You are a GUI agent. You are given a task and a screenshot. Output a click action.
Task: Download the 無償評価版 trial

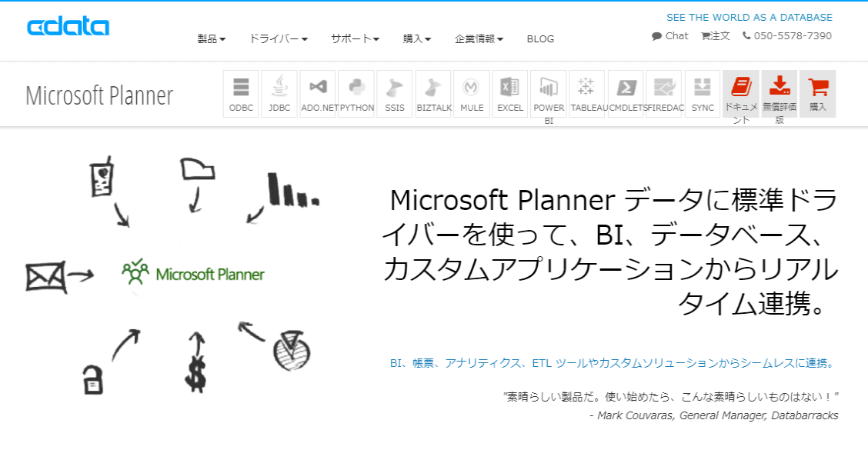pos(780,94)
